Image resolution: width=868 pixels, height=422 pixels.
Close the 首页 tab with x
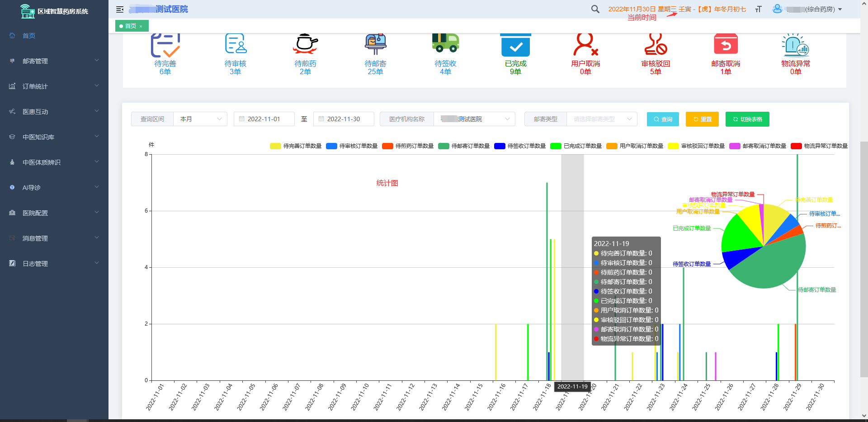(141, 26)
